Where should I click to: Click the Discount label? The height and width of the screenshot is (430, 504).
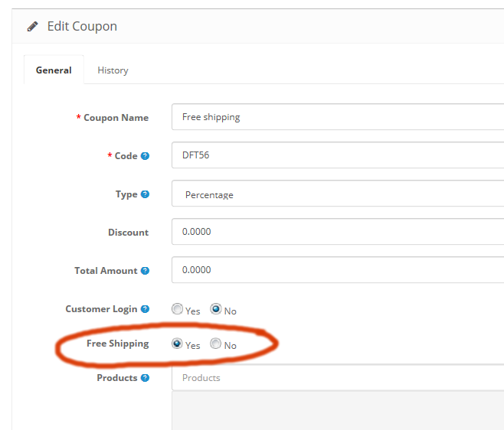pos(128,233)
